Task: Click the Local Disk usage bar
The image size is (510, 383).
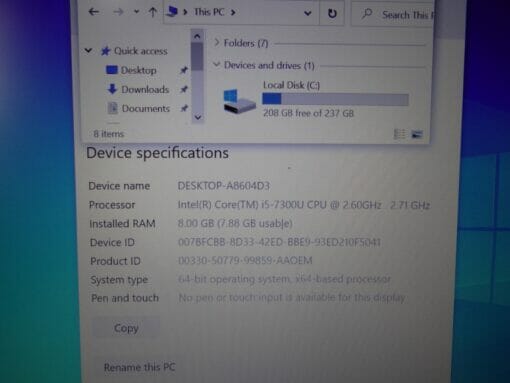Action: (335, 99)
